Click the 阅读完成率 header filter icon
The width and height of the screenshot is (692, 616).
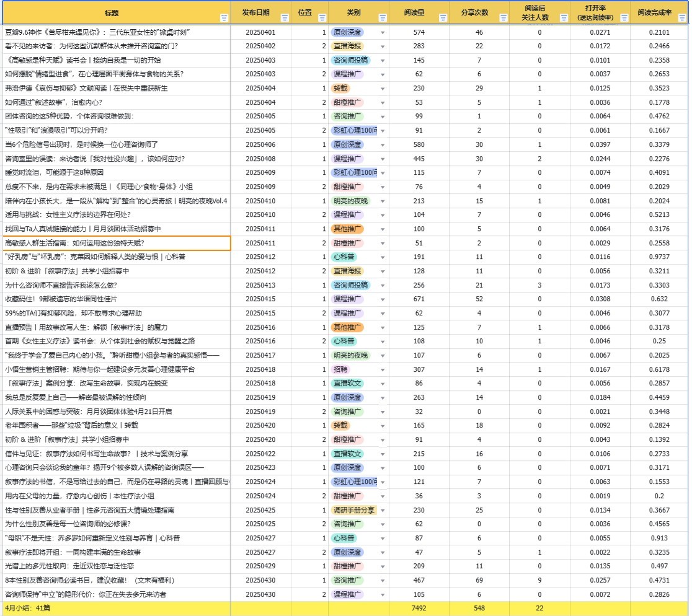(x=683, y=18)
